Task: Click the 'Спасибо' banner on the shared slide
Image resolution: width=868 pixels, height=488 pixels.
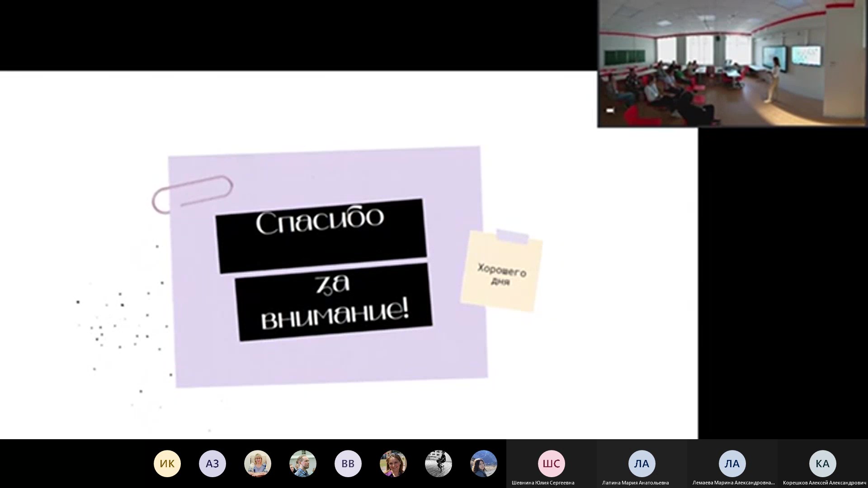Action: (321, 235)
